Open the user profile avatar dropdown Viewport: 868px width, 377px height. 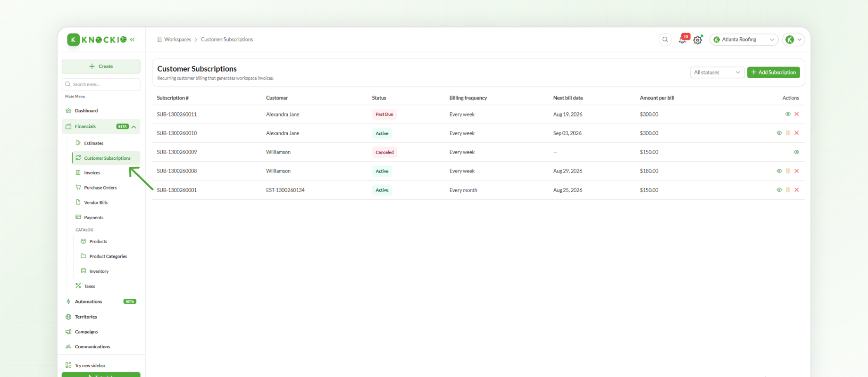tap(793, 40)
